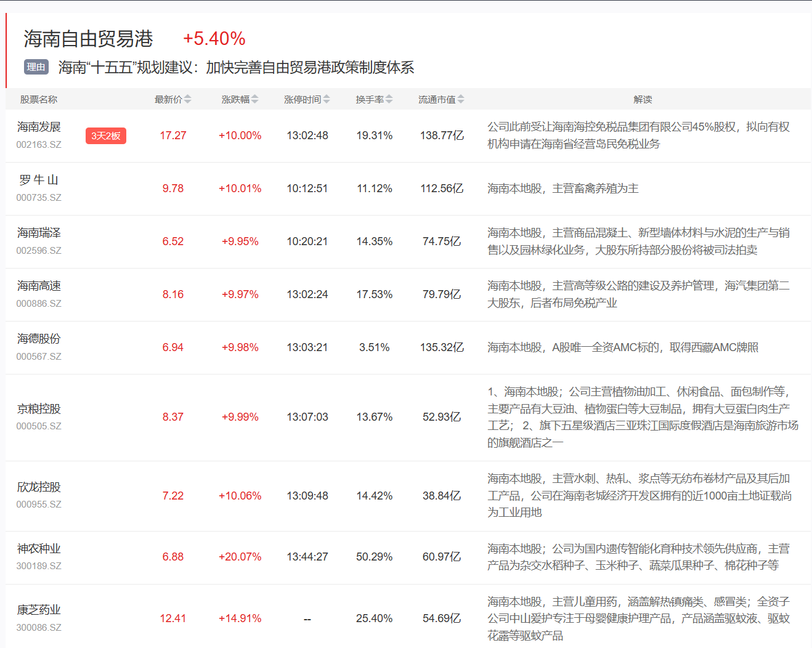812x648 pixels.
Task: Open 海南发展 stock details
Action: point(39,127)
